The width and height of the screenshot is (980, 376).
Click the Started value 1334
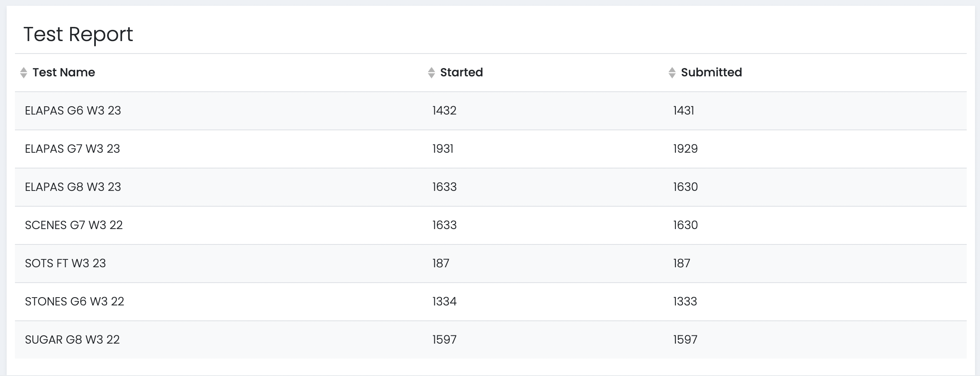[444, 302]
